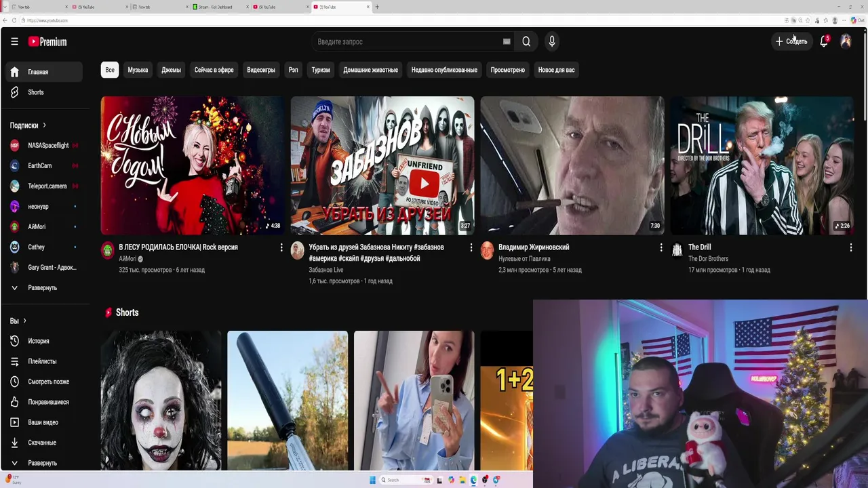Select the Сейчас в эфире chip
868x488 pixels.
tap(214, 70)
